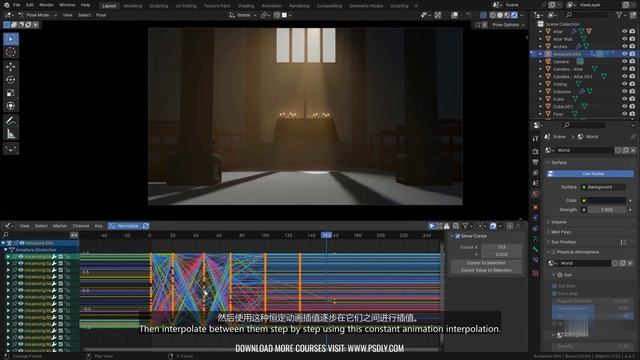Open the File menu
This screenshot has width=640, height=360.
17,5
